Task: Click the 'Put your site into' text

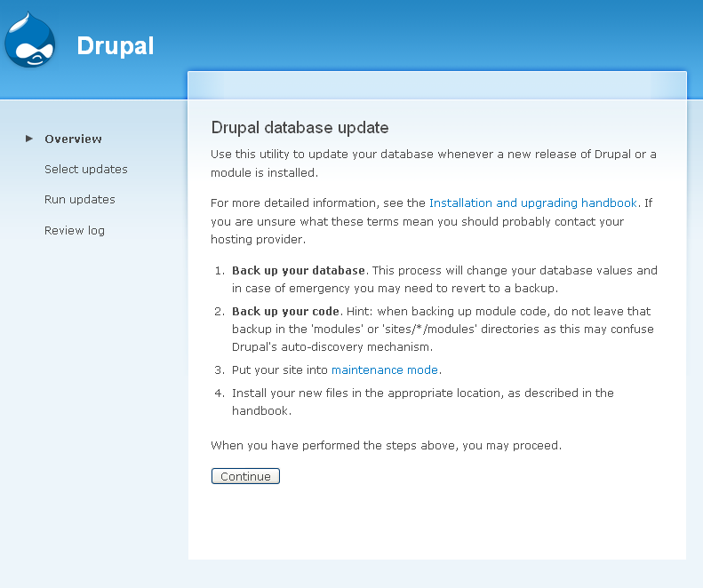Action: [x=280, y=369]
